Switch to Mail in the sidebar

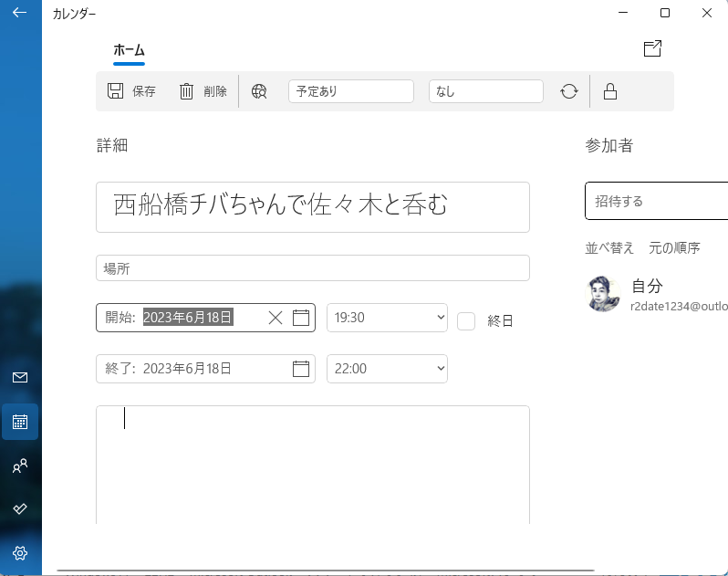(20, 377)
